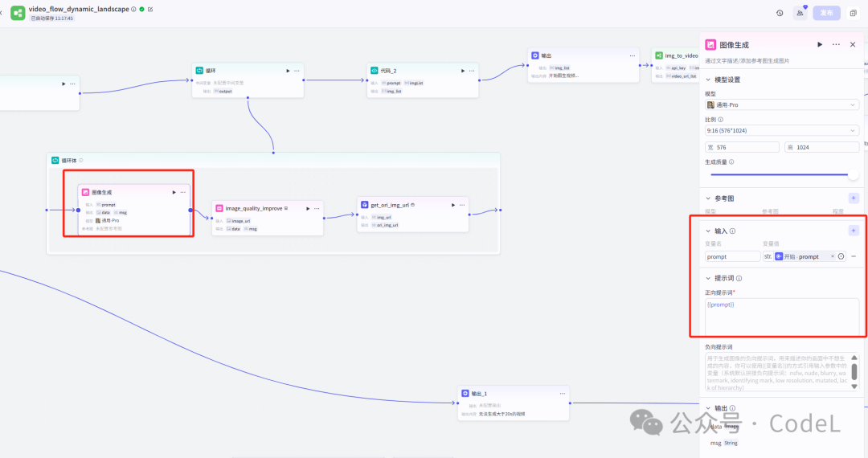Click the info icon beside 输入
Image resolution: width=868 pixels, height=458 pixels.
732,231
